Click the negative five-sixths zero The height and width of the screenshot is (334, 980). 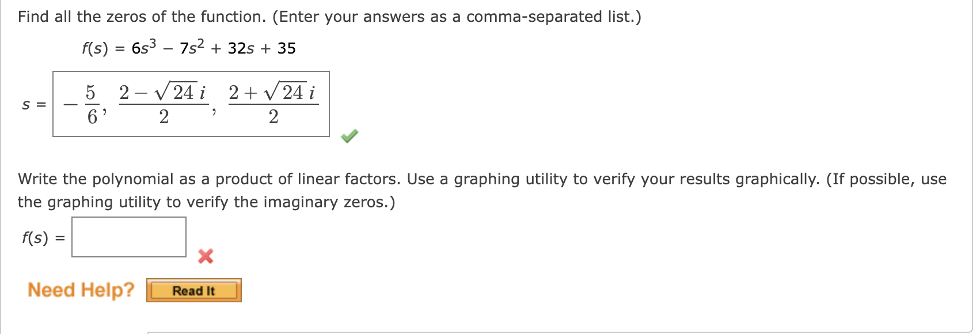coord(83,104)
